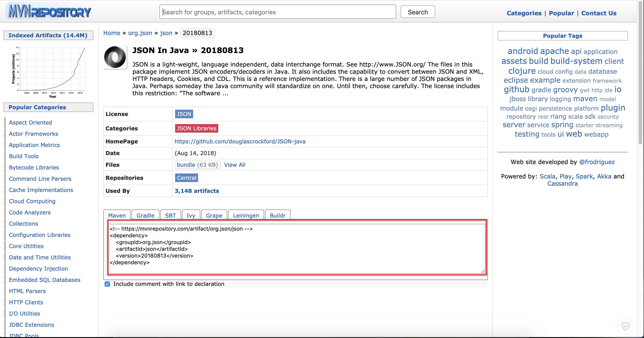The width and height of the screenshot is (644, 338).
Task: Open the 3,148 artifacts link
Action: 196,191
